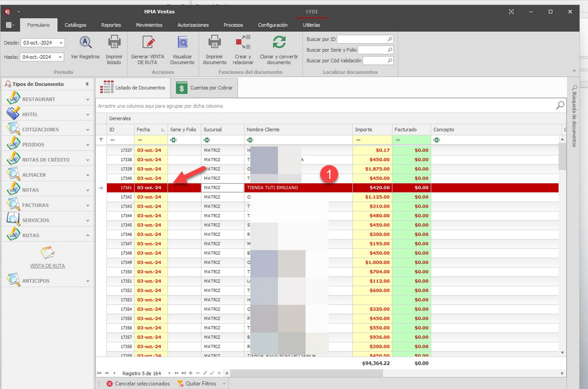This screenshot has height=389, width=588.
Task: Open the Hasta date dropdown
Action: [x=60, y=57]
